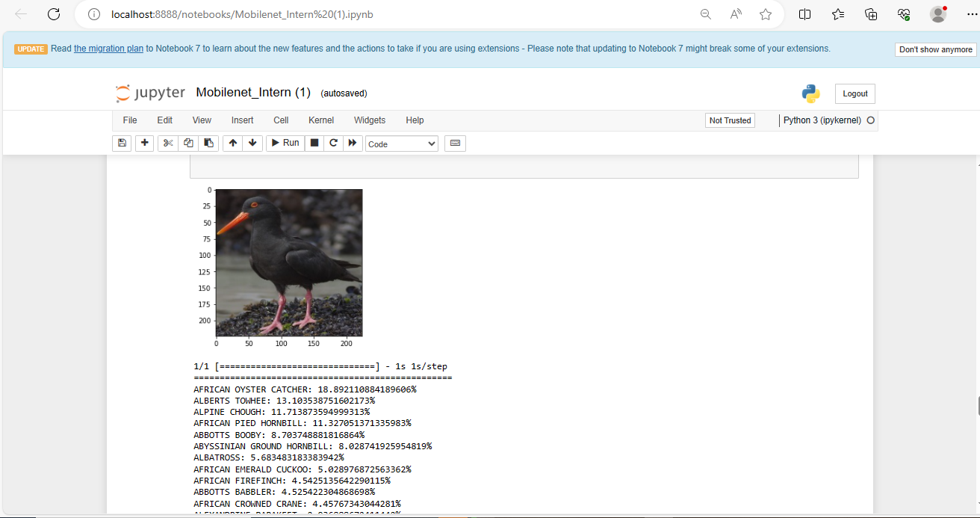Click AFRICAN PIED HORNBILL prediction line

(303, 423)
